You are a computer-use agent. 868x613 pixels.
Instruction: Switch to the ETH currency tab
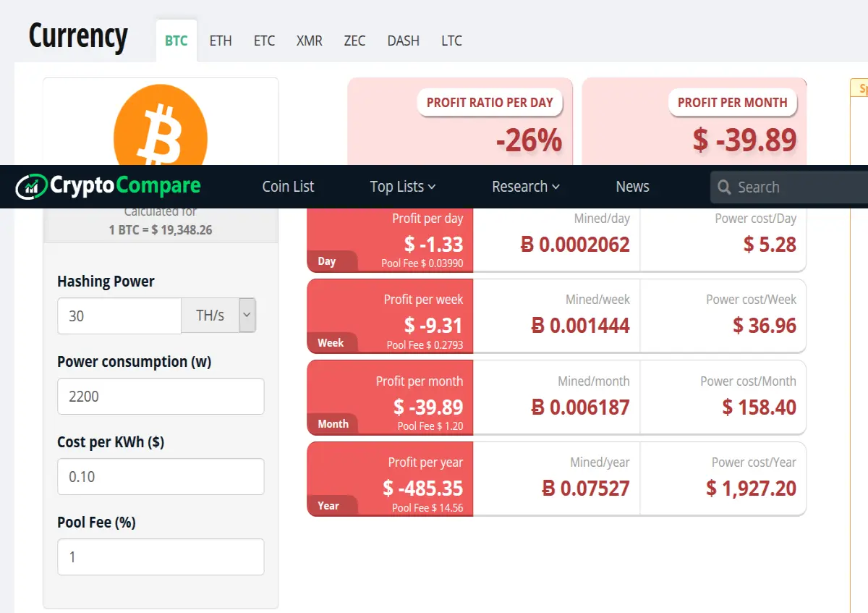(221, 41)
